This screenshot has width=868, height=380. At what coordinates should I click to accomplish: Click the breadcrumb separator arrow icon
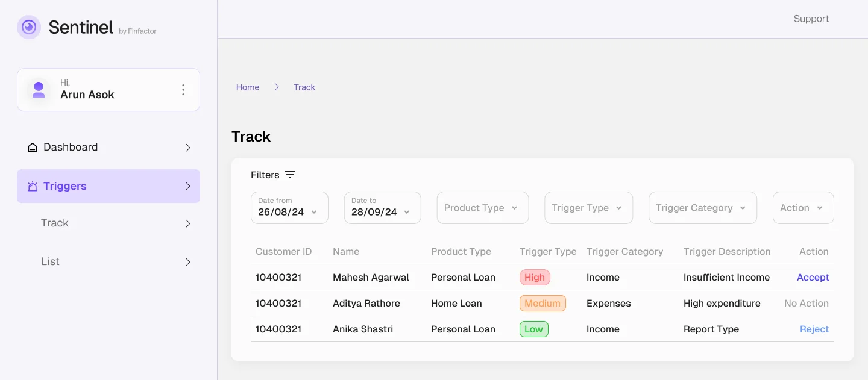coord(277,87)
